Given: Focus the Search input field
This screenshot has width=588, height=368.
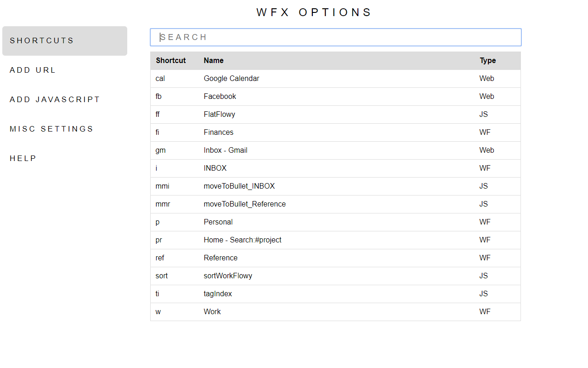Looking at the screenshot, I should pyautogui.click(x=335, y=37).
